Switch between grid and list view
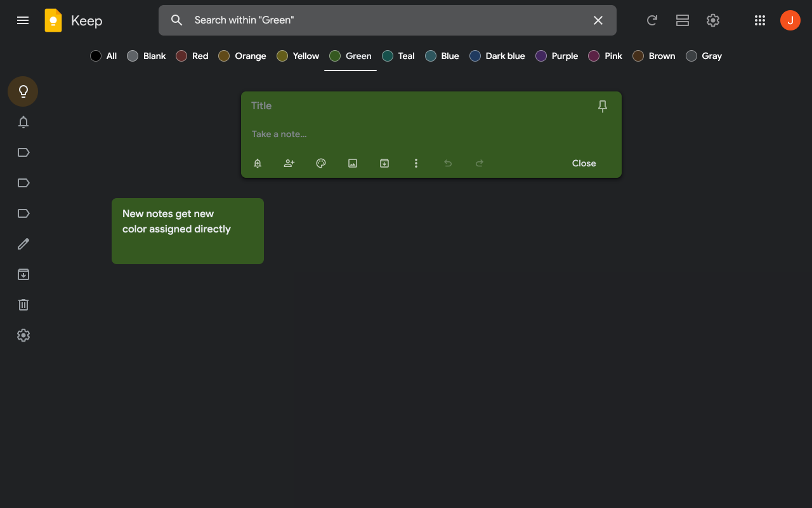The width and height of the screenshot is (812, 508). pos(682,20)
